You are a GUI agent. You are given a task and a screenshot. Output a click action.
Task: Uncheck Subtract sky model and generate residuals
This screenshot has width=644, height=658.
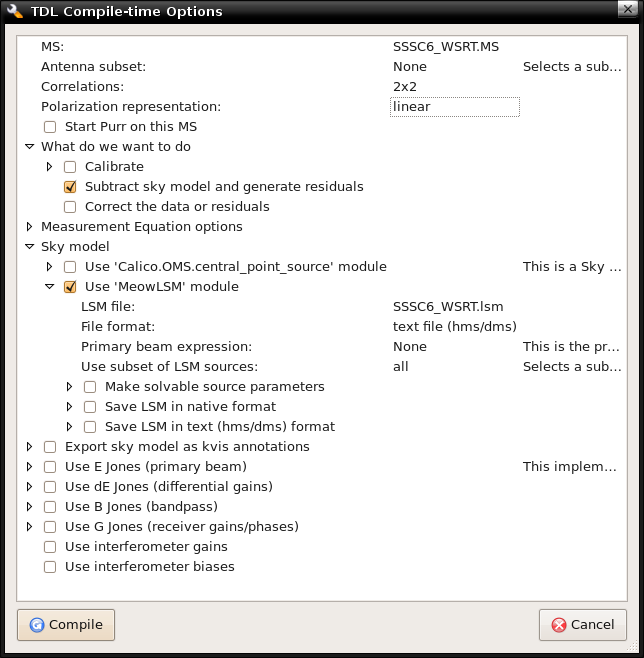[70, 187]
